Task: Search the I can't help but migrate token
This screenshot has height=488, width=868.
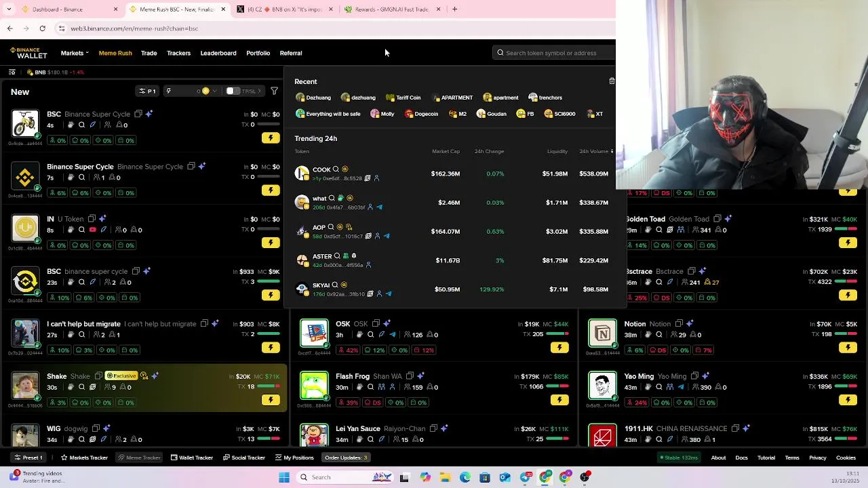Action: (81, 335)
